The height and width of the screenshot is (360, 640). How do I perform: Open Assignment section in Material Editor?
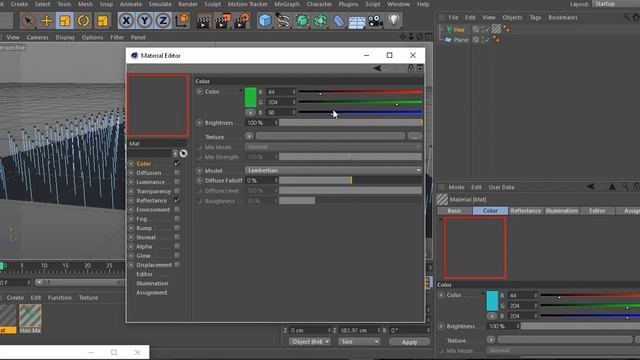point(152,293)
